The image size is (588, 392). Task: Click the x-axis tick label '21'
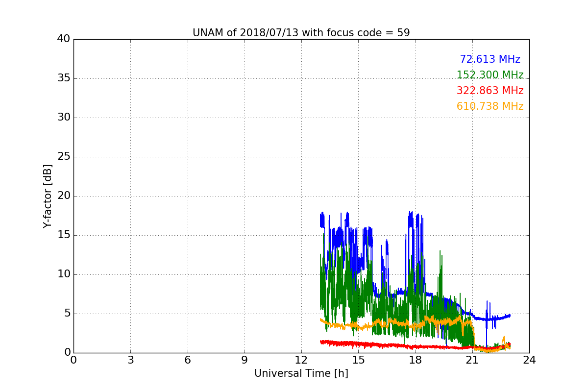click(x=472, y=360)
